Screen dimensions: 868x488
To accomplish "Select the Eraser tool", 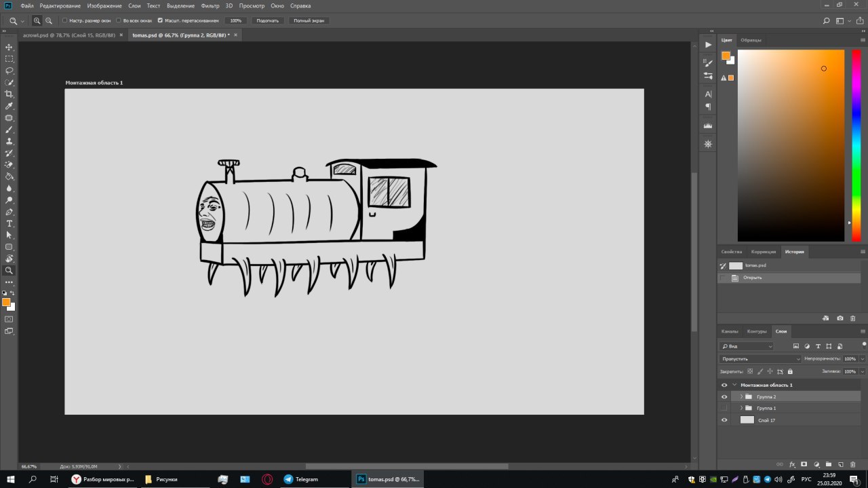I will pyautogui.click(x=9, y=164).
